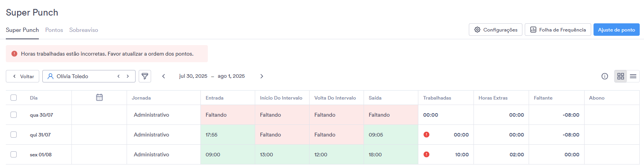Viewport: 644px width, 168px height.
Task: Switch to the Pontos tab
Action: [x=54, y=30]
